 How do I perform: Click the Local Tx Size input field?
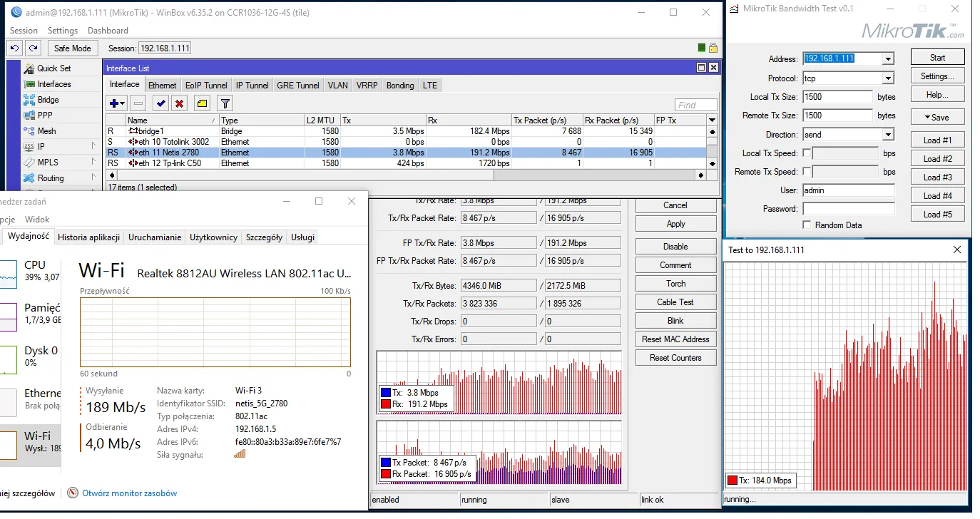click(837, 97)
